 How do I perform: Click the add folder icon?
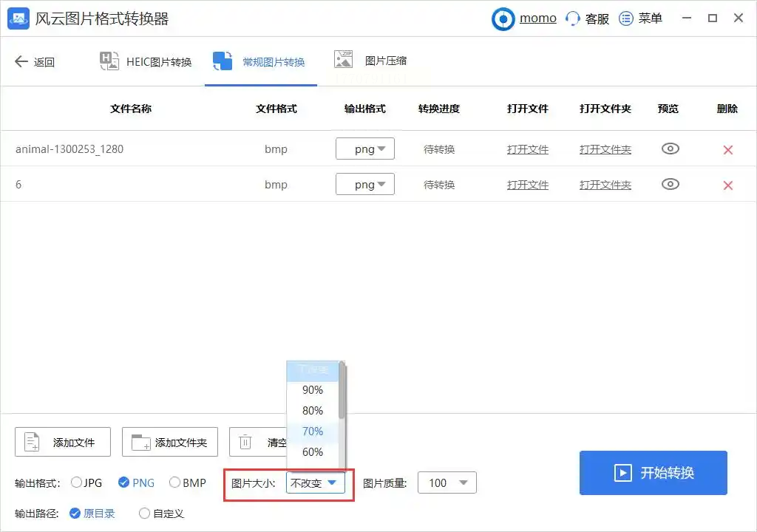141,442
